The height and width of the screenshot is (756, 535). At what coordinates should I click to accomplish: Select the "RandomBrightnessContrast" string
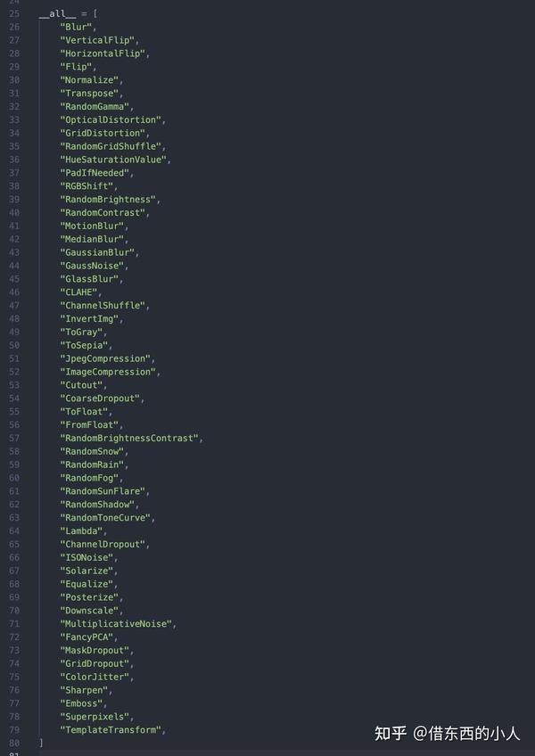128,439
